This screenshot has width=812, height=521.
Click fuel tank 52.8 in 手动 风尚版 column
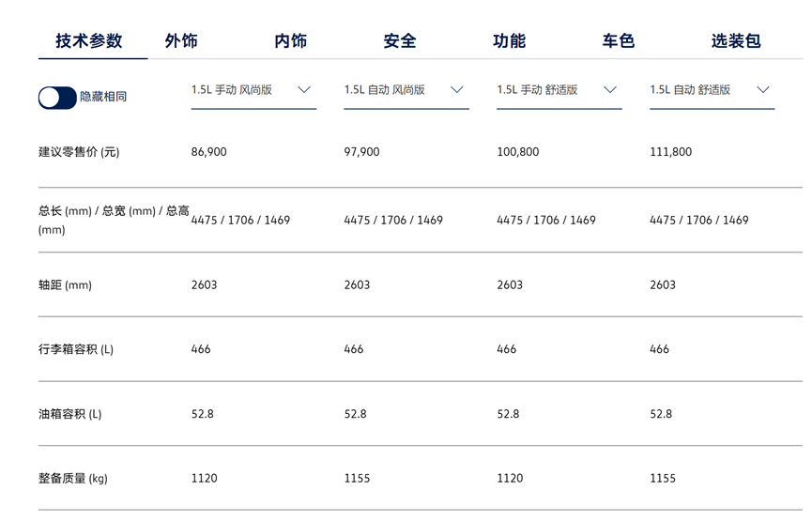coord(203,414)
